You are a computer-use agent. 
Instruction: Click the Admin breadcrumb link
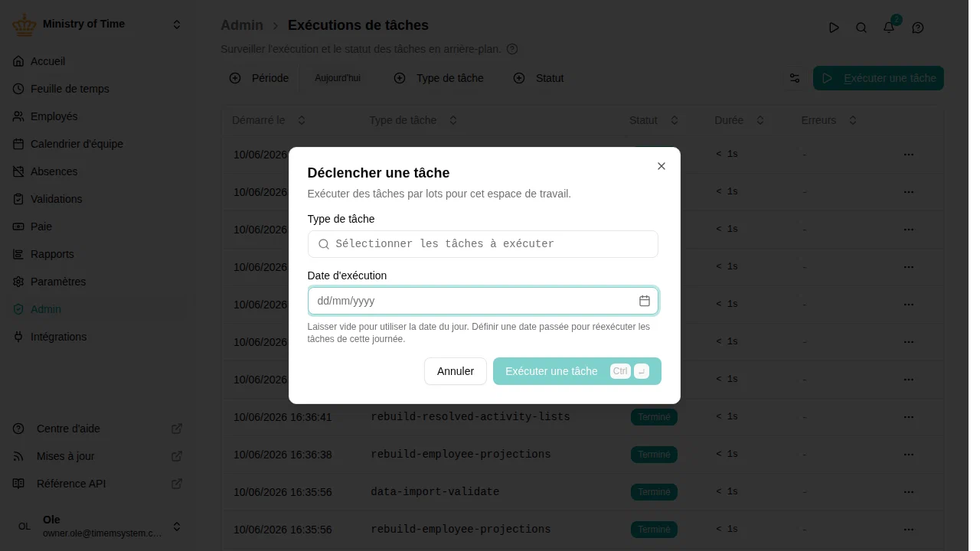[x=242, y=25]
